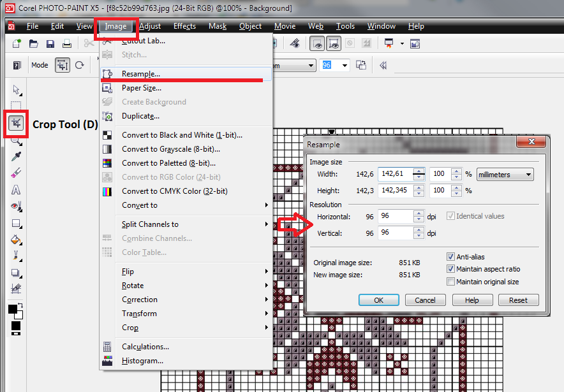The image size is (564, 392).
Task: Click the Open folder icon in the toolbar
Action: (33, 43)
